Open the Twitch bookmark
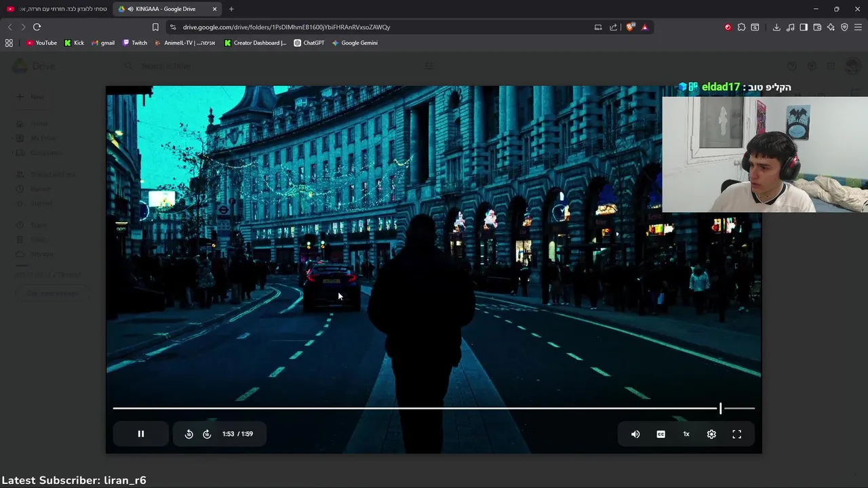 click(134, 43)
